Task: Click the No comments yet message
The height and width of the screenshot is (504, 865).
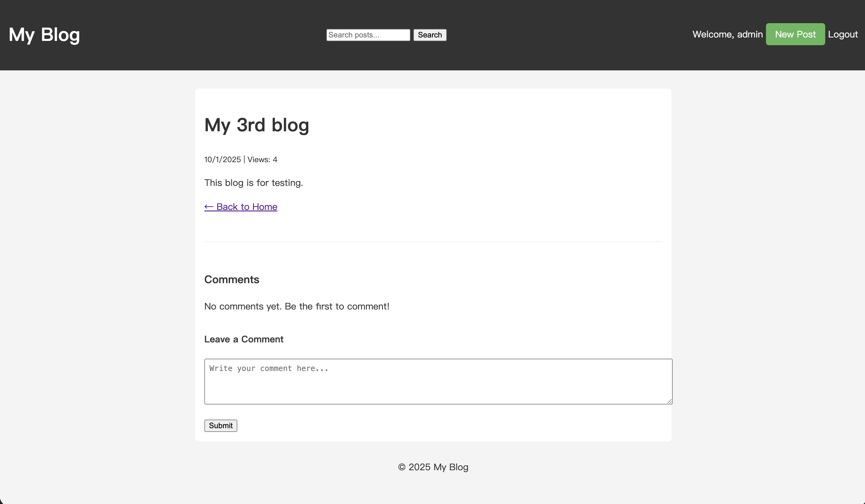Action: 297,306
